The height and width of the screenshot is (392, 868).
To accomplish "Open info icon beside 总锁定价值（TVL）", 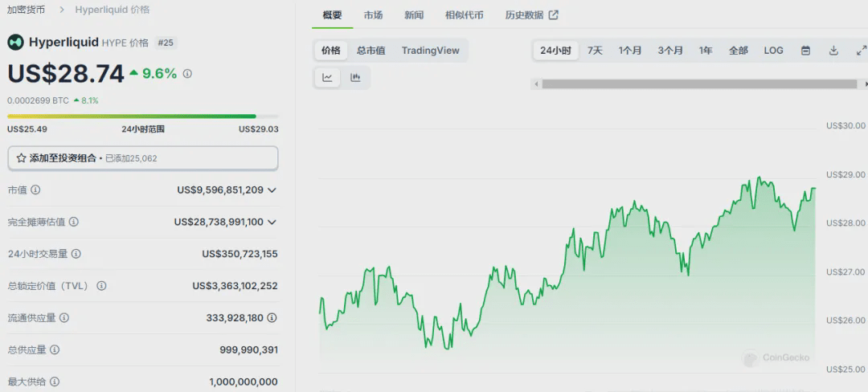I will click(x=101, y=286).
